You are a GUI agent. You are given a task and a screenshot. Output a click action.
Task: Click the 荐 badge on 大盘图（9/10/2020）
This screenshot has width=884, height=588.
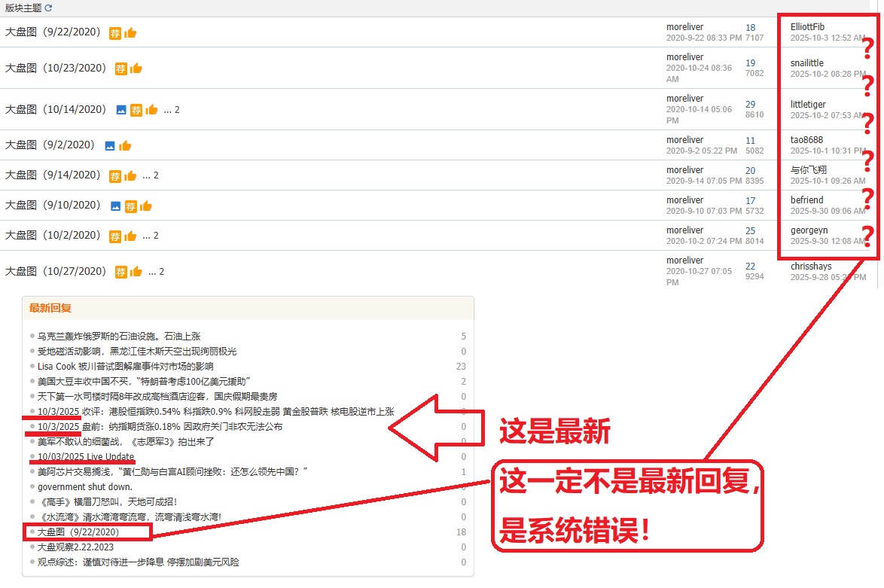click(131, 206)
